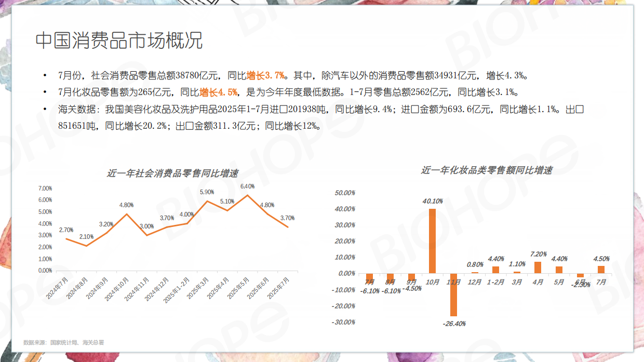Click the 5月 category label in bar chart
Image resolution: width=644 pixels, height=362 pixels.
point(559,282)
